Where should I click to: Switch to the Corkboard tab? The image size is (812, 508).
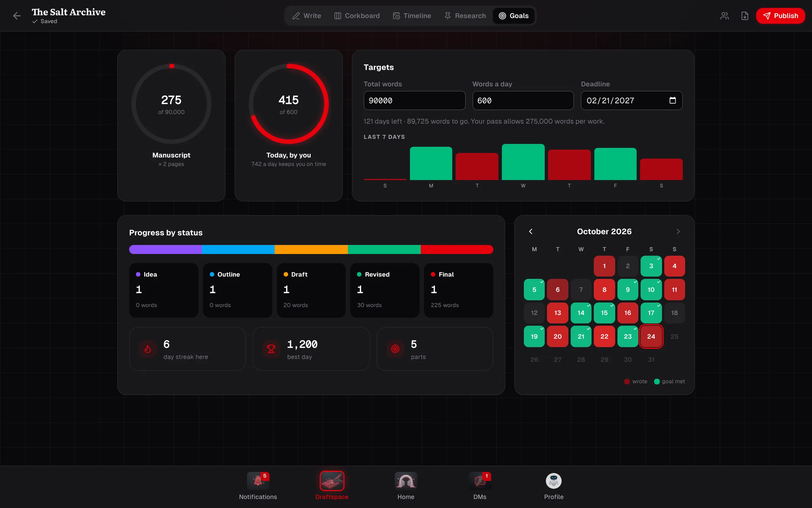[357, 16]
